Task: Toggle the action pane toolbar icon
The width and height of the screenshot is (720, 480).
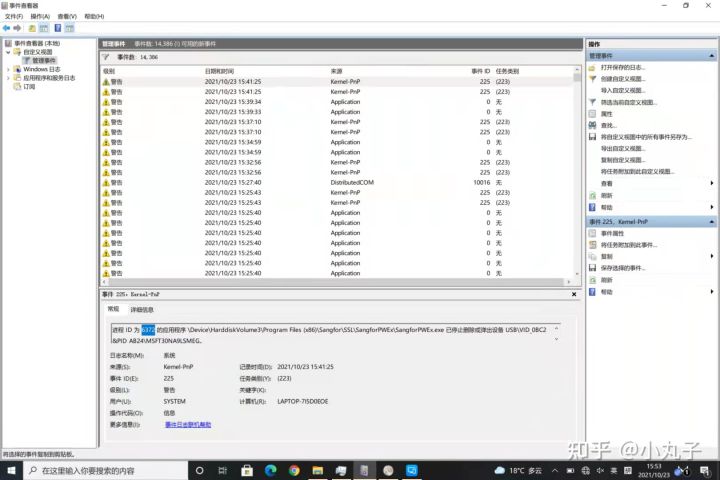Action: click(x=69, y=28)
